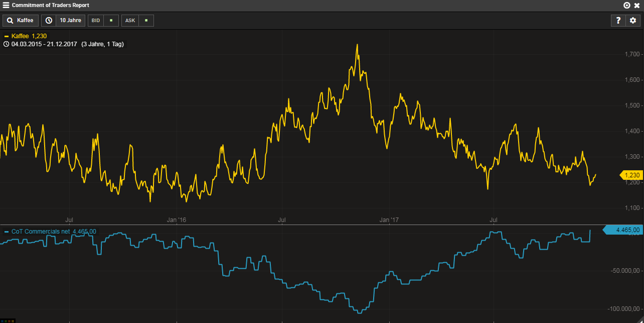This screenshot has width=644, height=323.
Task: Click the date range 04.03.2015 - 21.12.2017 text
Action: [44, 44]
